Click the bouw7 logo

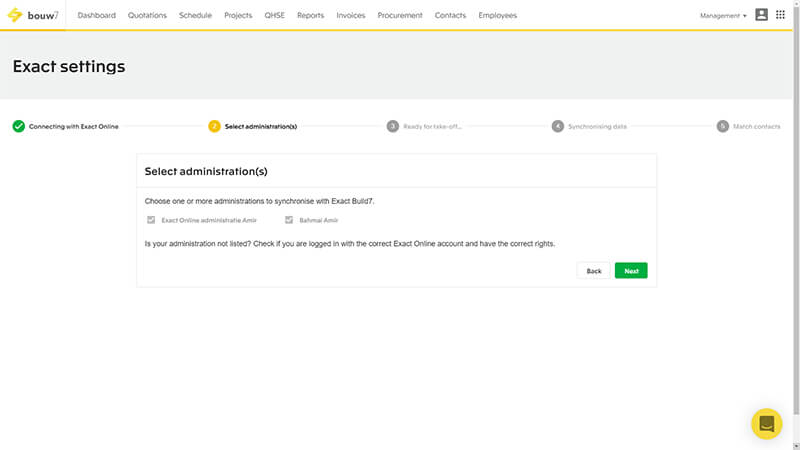pyautogui.click(x=33, y=15)
